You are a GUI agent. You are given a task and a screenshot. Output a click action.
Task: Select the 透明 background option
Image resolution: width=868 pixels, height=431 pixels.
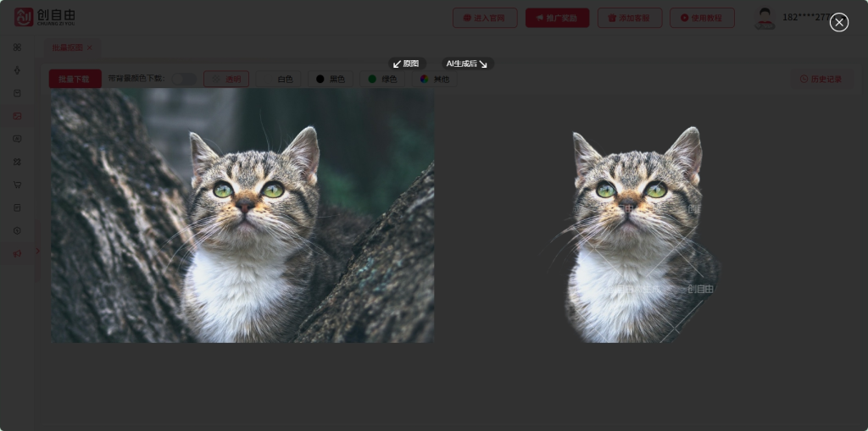[x=226, y=79]
